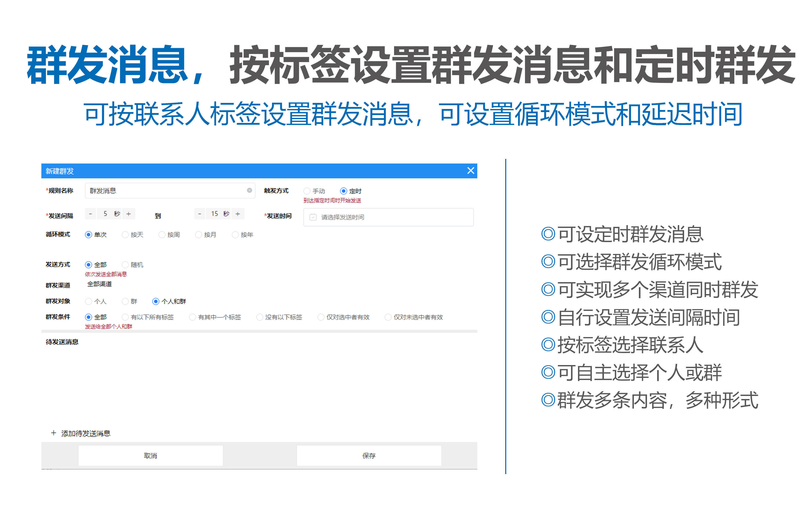Decrease the 5秒 interval with minus stepper
Screen dimensions: 812x507
click(x=90, y=214)
